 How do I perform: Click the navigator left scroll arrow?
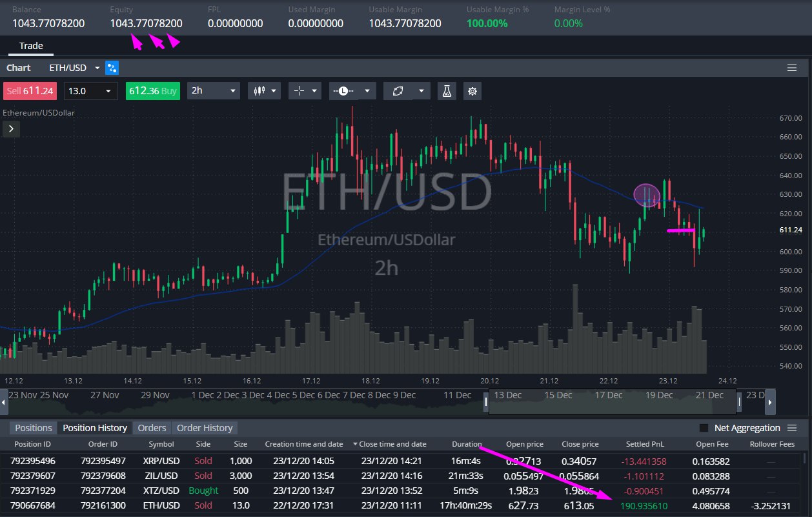coord(5,402)
